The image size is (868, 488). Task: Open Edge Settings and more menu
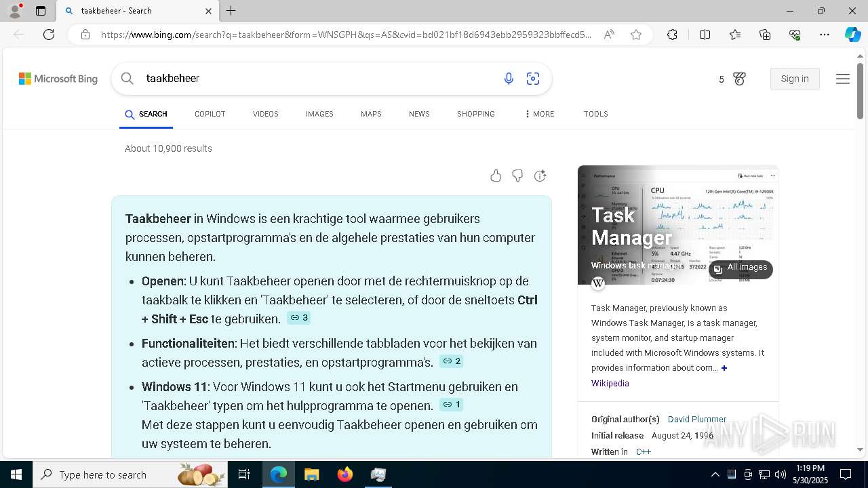[825, 35]
